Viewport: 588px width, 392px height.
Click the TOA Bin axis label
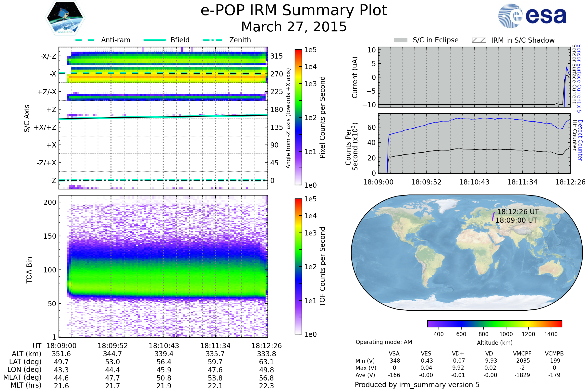click(29, 270)
